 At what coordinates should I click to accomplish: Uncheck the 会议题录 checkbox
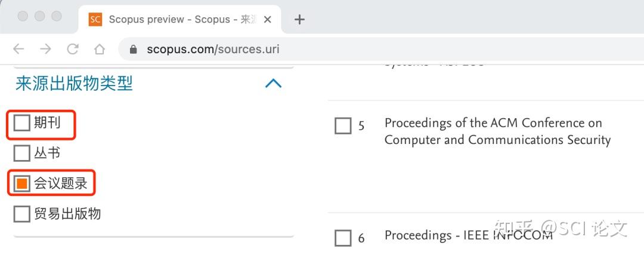[x=22, y=183]
